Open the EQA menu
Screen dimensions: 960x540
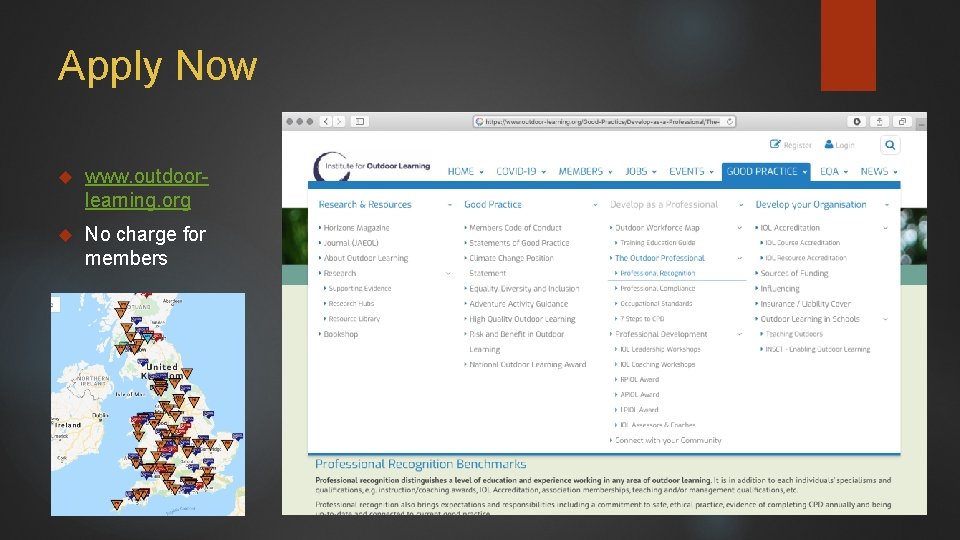[834, 171]
